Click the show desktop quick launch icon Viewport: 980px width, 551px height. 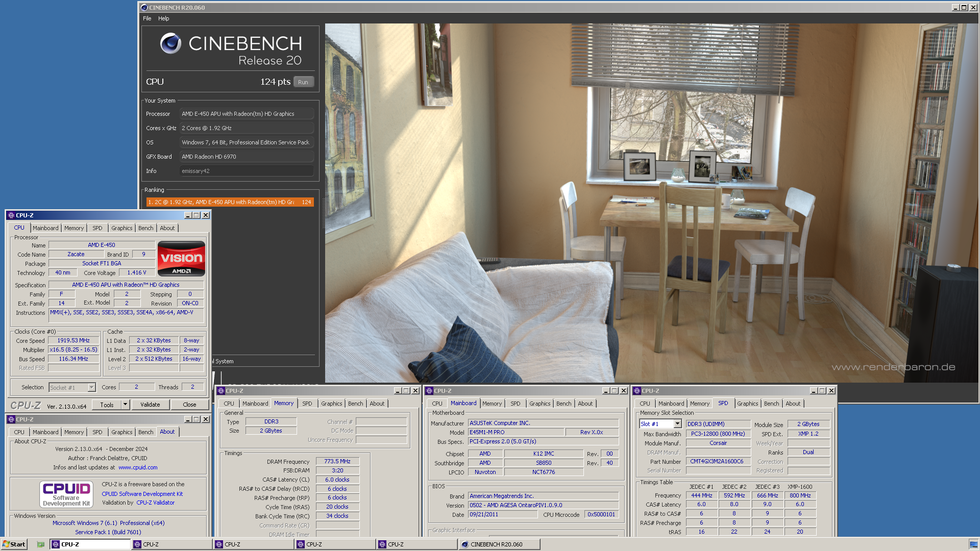pyautogui.click(x=41, y=544)
